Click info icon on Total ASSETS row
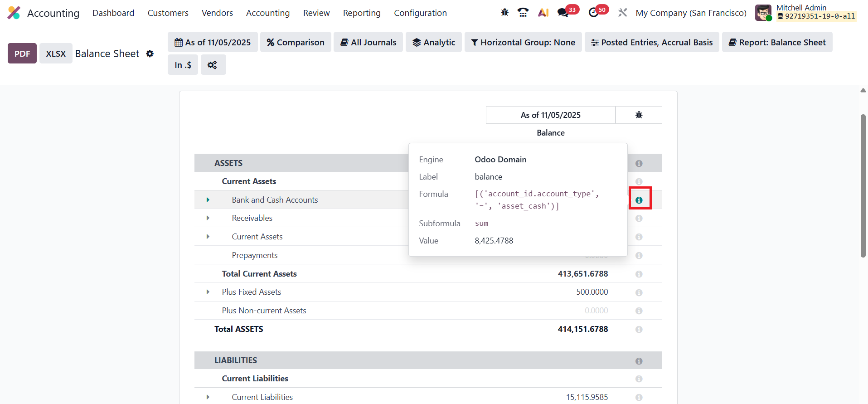 (639, 330)
